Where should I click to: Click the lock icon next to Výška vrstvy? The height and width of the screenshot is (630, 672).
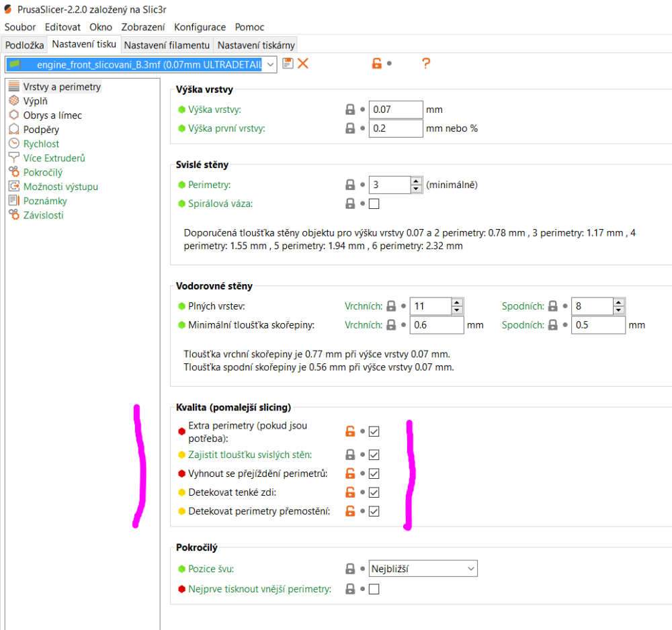349,109
